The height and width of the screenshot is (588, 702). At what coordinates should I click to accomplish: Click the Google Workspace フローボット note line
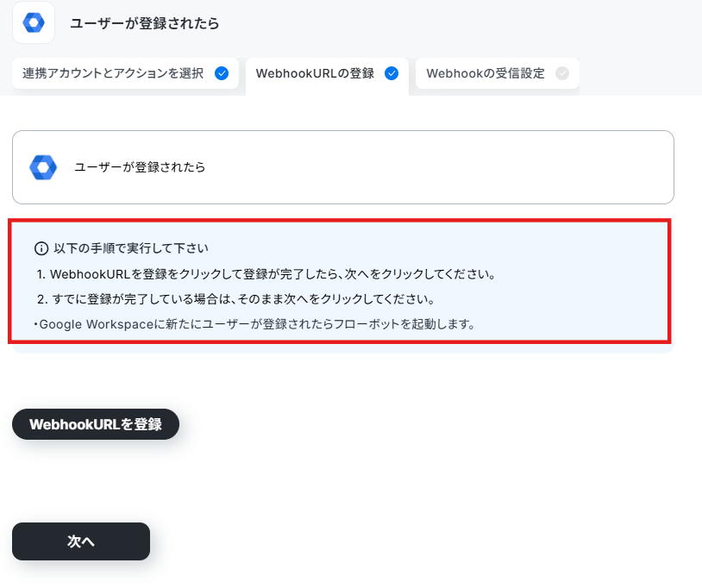(x=254, y=324)
